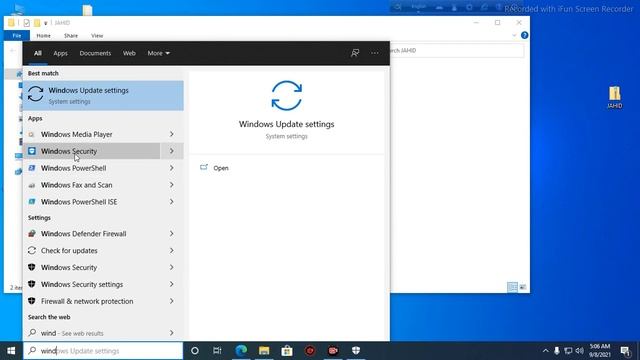Open the taskbar clock and date
Screen dimensions: 640x360
tap(600, 351)
